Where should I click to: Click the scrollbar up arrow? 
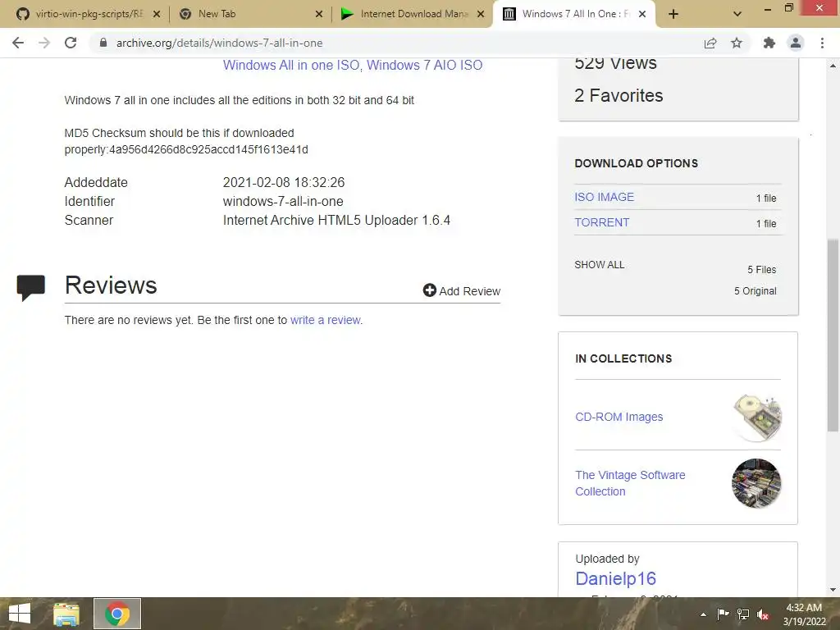(833, 66)
